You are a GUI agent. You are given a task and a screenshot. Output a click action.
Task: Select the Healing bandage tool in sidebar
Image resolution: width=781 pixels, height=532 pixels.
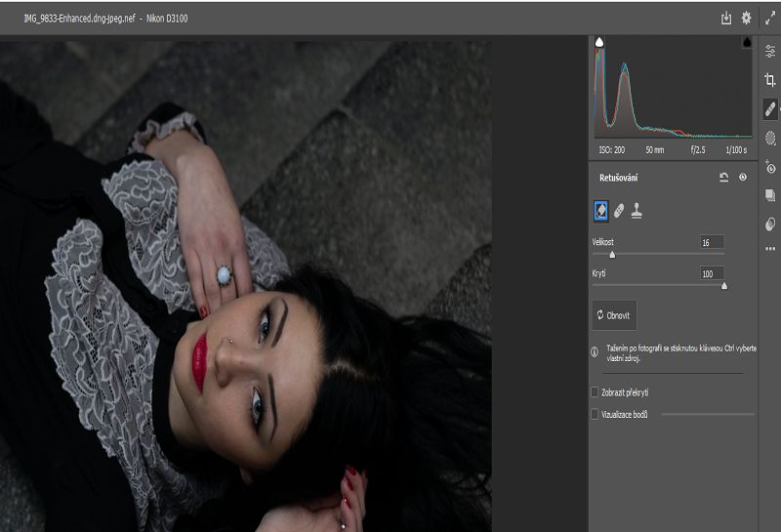(770, 108)
